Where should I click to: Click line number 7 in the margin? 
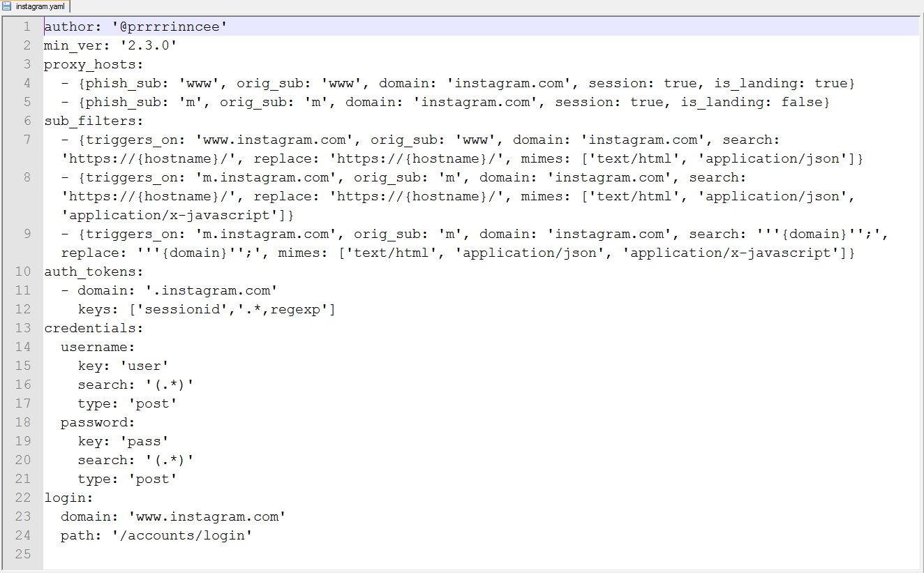coord(27,140)
